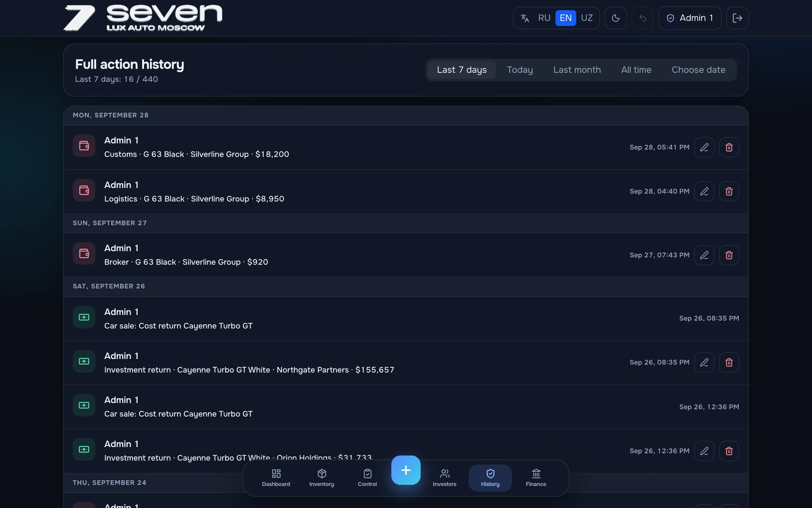Click the cash icon of the 08:35 PM Car sale entry
The image size is (812, 508).
coord(84,317)
